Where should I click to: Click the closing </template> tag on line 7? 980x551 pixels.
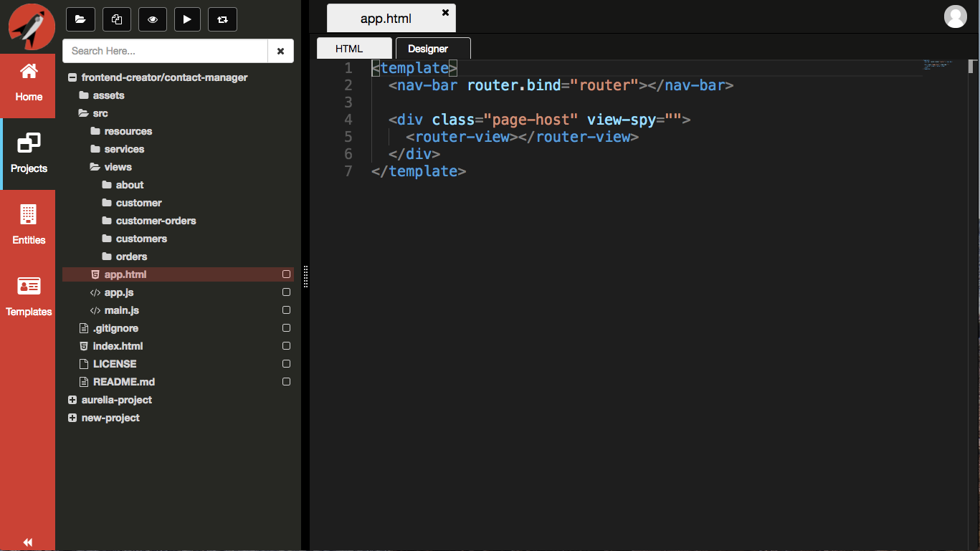pyautogui.click(x=419, y=171)
